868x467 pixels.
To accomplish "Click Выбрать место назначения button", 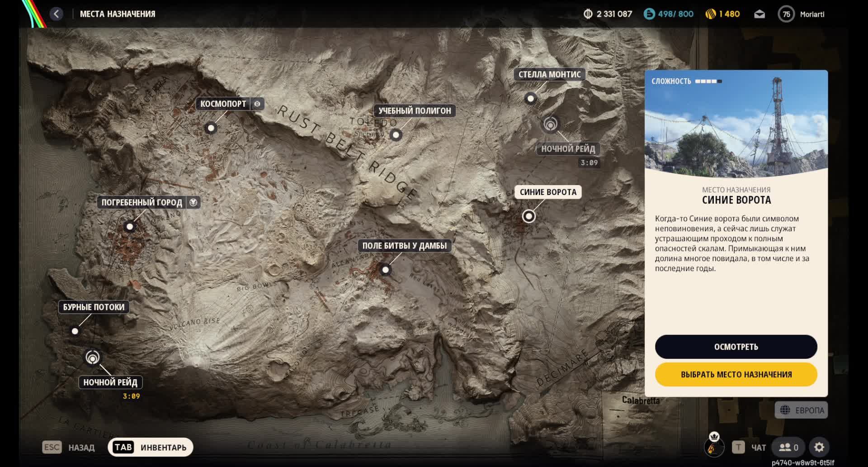I will (x=736, y=374).
